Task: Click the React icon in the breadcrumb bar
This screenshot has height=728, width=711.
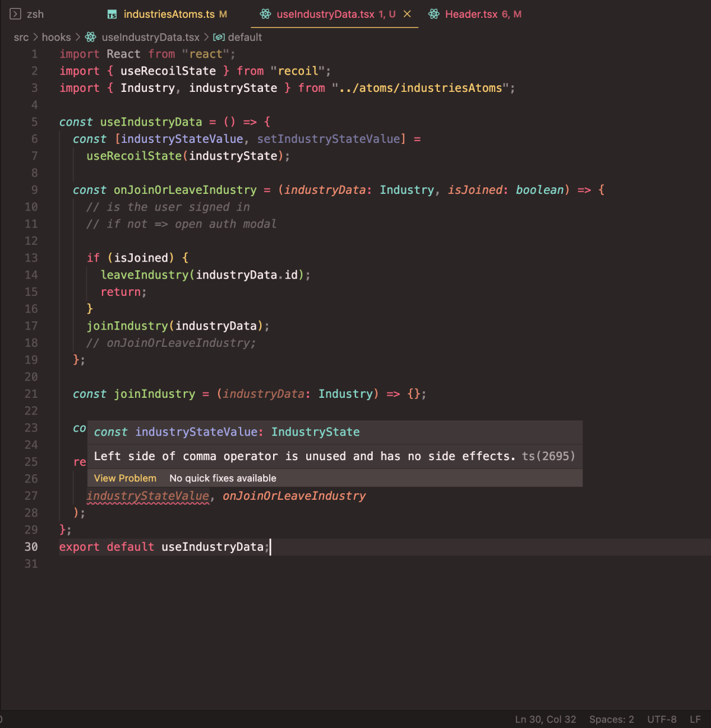Action: (90, 37)
